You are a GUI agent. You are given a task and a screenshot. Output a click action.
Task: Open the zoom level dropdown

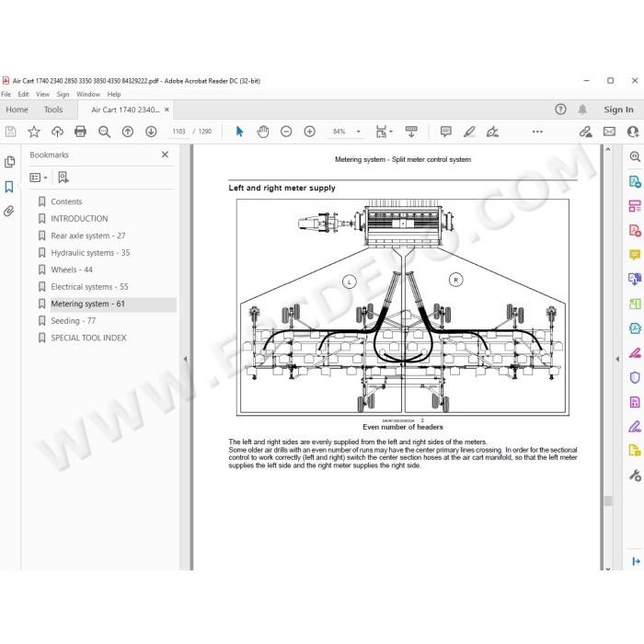tap(358, 132)
